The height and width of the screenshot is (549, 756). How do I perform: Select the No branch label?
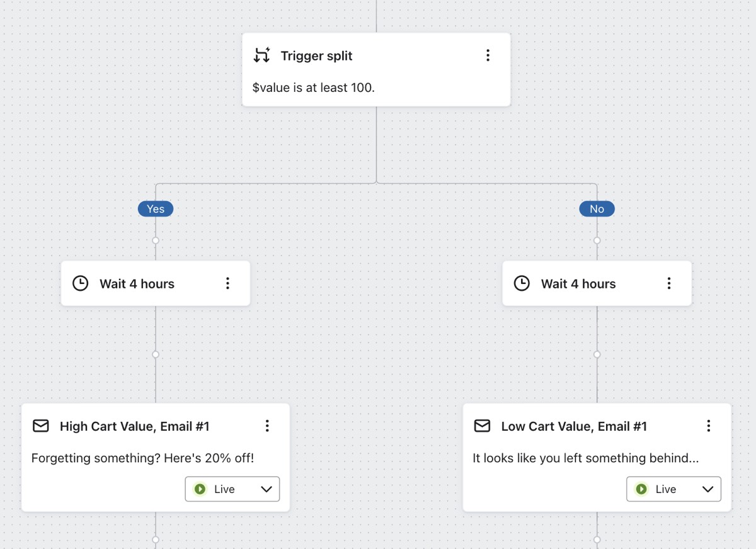596,208
